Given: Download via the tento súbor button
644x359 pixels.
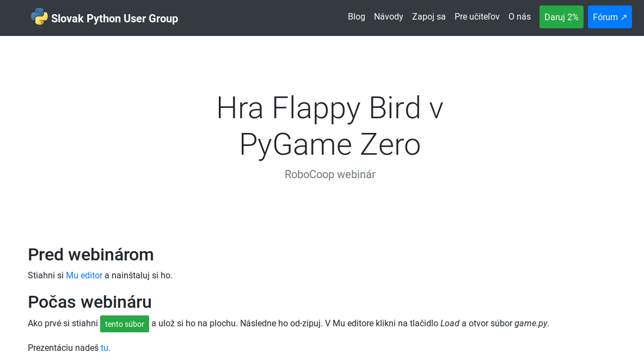Looking at the screenshot, I should (125, 324).
